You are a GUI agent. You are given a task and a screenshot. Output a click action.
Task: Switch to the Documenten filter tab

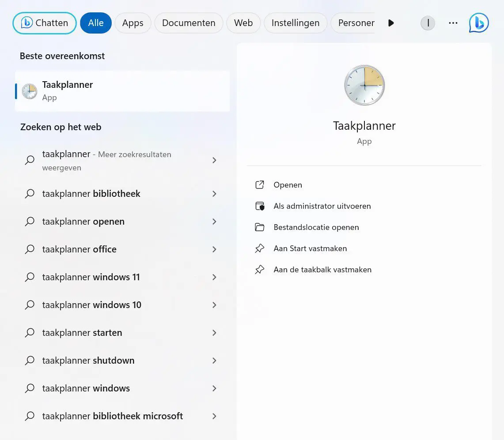[x=189, y=23]
